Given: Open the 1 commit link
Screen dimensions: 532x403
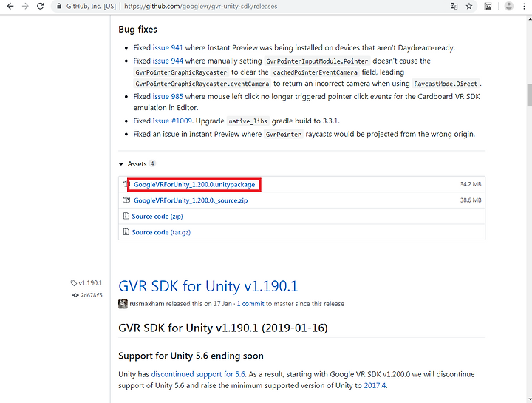Looking at the screenshot, I should coord(250,303).
